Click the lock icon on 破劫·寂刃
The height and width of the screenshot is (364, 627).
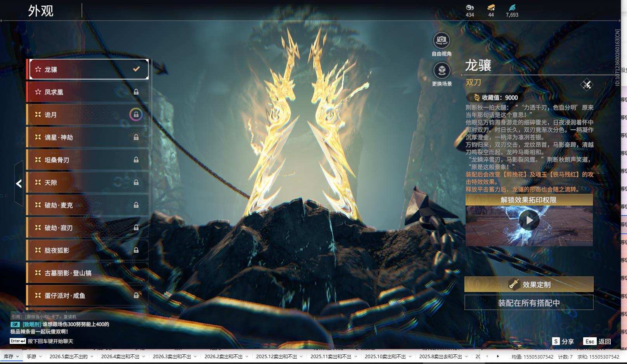(x=136, y=228)
